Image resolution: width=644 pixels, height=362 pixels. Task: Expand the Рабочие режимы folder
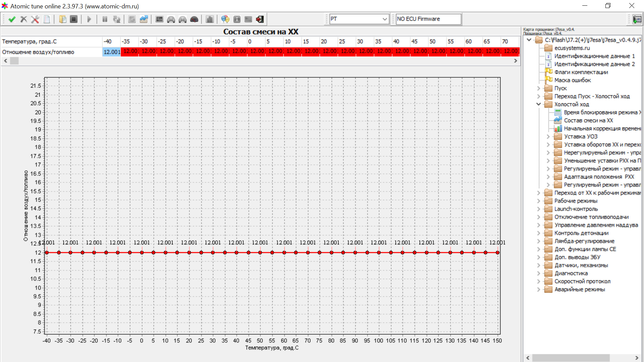(x=539, y=201)
